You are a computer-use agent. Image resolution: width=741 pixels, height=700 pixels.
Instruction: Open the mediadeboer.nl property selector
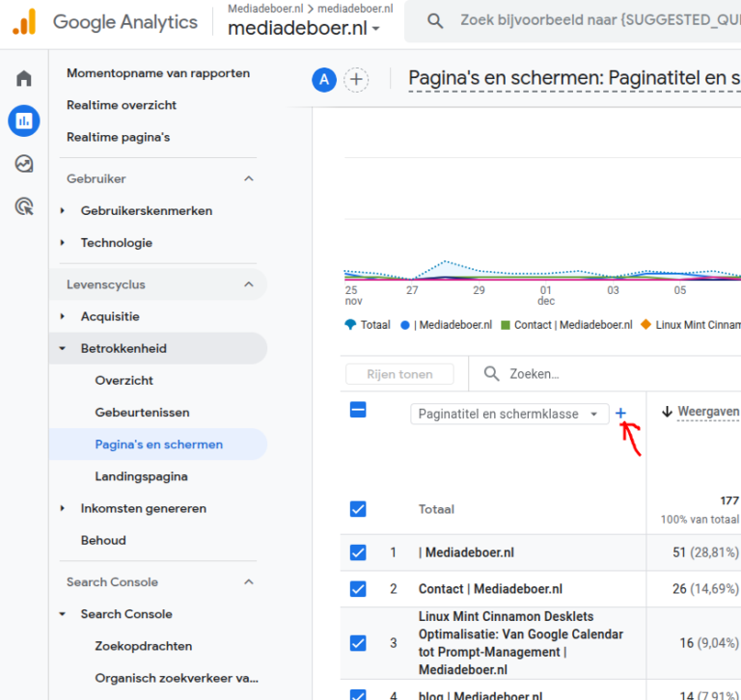[x=304, y=29]
